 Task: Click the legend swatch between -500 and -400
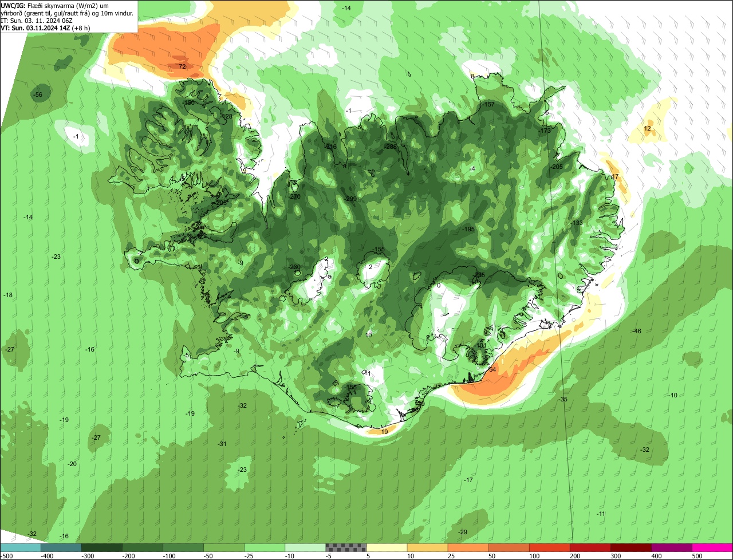[20, 547]
